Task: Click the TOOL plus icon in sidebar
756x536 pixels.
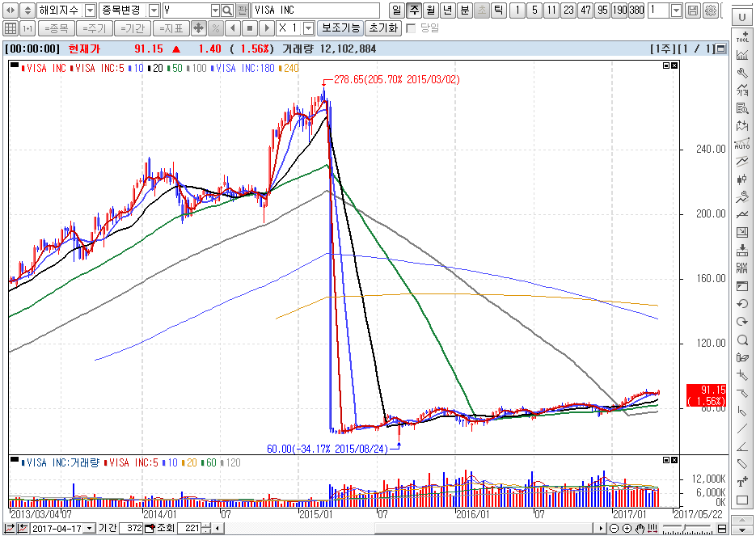Action: [x=742, y=37]
